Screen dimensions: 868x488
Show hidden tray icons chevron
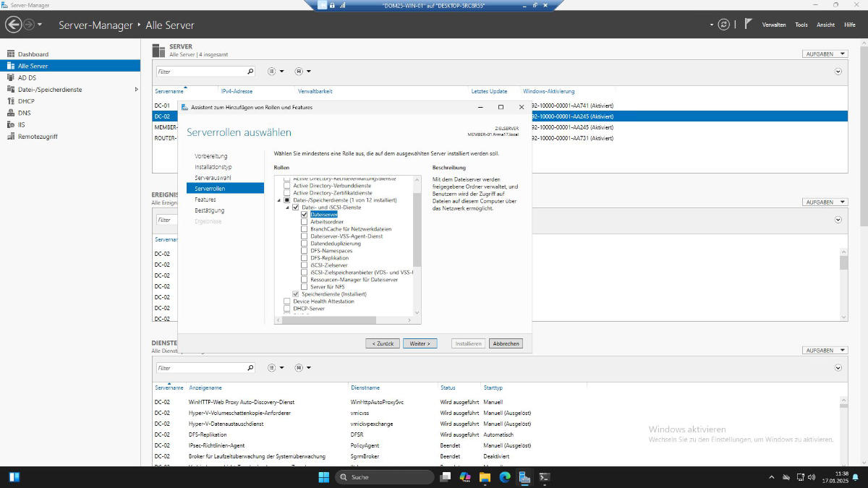point(772,477)
